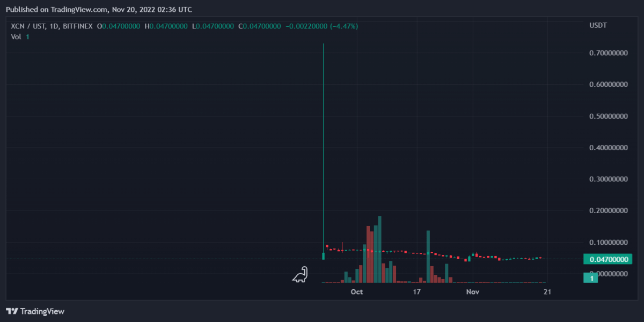Click the high price value H0.04700000
Viewport: 644px width, 322px height.
[166, 26]
